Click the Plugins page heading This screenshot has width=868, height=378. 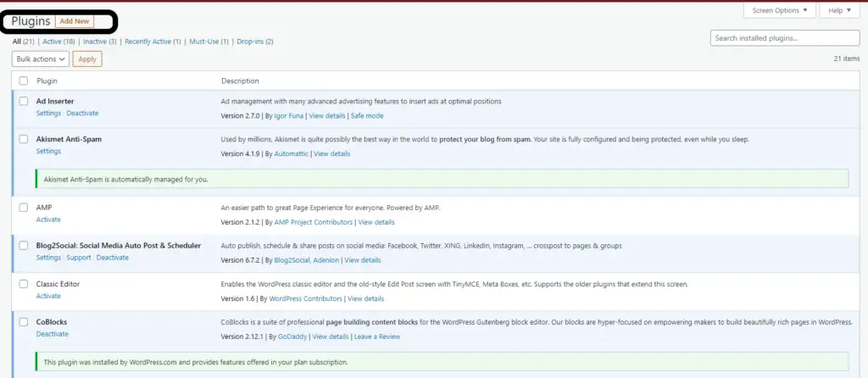31,21
